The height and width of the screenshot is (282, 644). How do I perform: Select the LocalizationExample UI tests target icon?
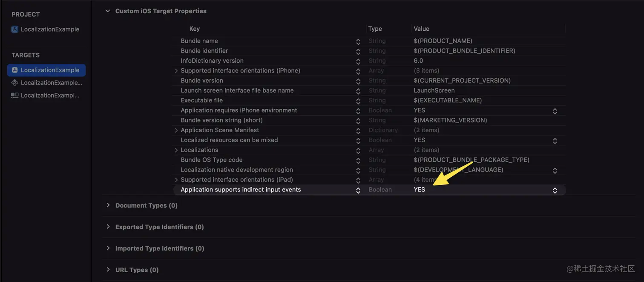(x=15, y=96)
